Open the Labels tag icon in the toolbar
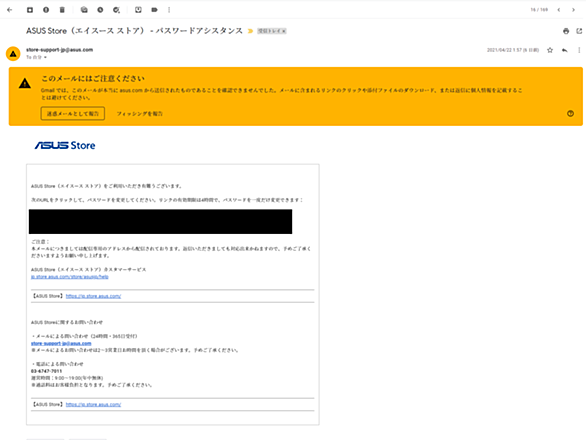This screenshot has width=586, height=440. 154,10
